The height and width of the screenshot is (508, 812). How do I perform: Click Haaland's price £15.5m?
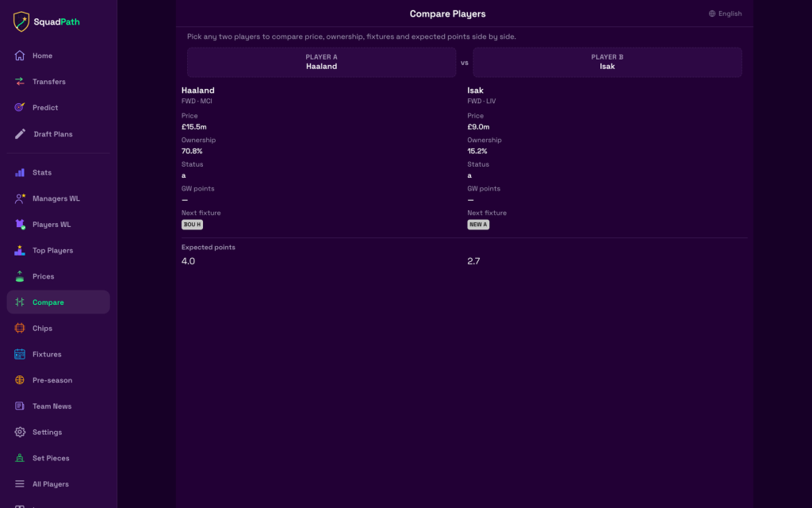point(194,126)
